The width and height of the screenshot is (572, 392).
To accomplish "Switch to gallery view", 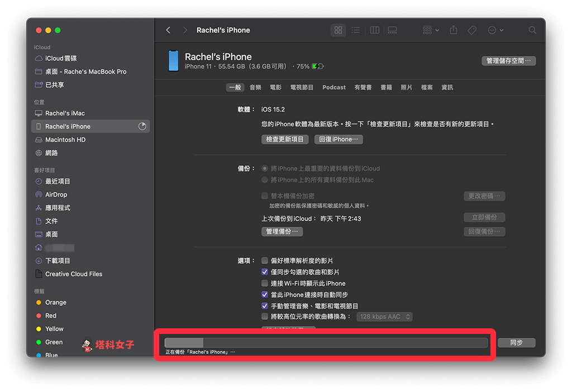I will [392, 30].
